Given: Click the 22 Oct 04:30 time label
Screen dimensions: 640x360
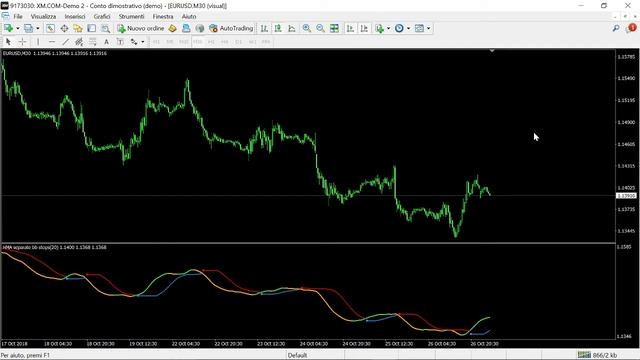Looking at the screenshot, I should [186, 344].
